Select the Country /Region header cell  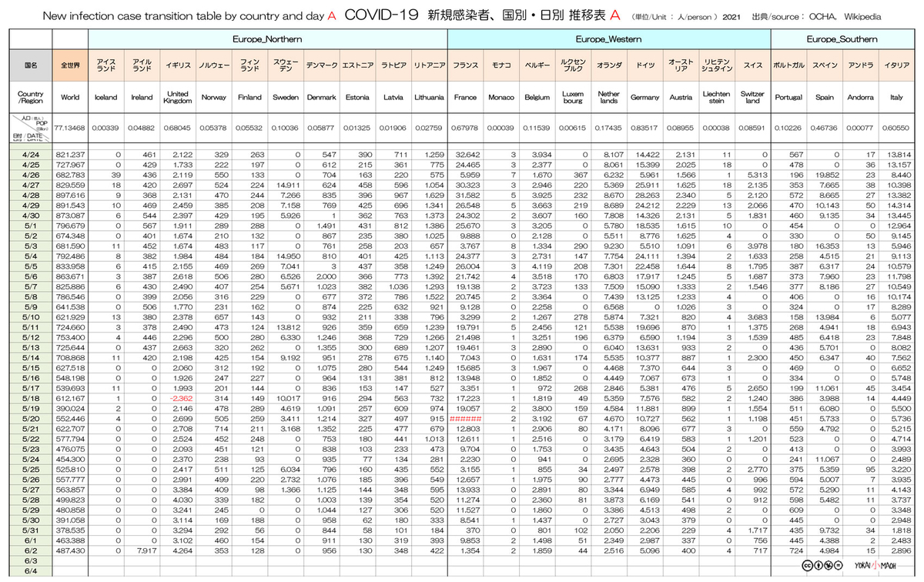click(x=31, y=98)
